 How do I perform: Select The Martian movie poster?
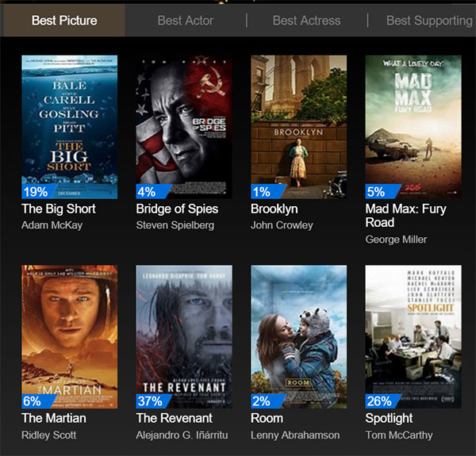tap(70, 337)
